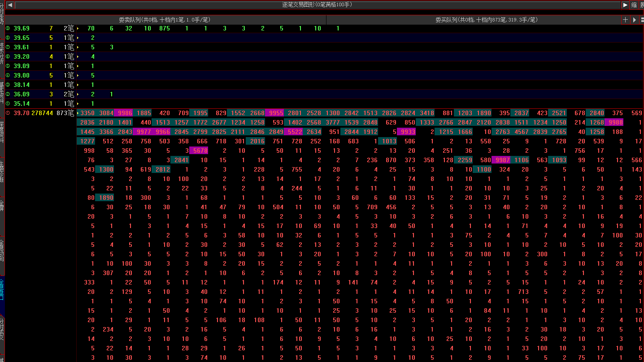The image size is (644, 362).
Task: Click the purple order cell 9955
Action: (275, 113)
